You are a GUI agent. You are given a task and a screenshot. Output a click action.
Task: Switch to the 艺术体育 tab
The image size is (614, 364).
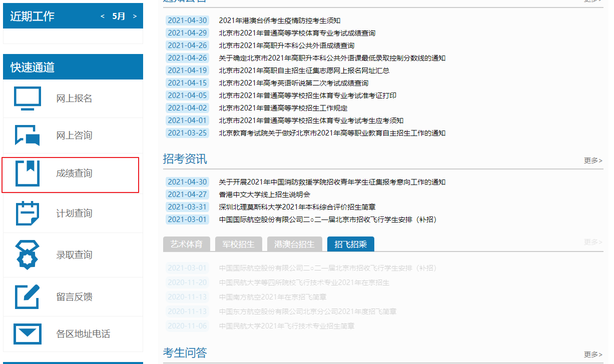[x=187, y=244]
